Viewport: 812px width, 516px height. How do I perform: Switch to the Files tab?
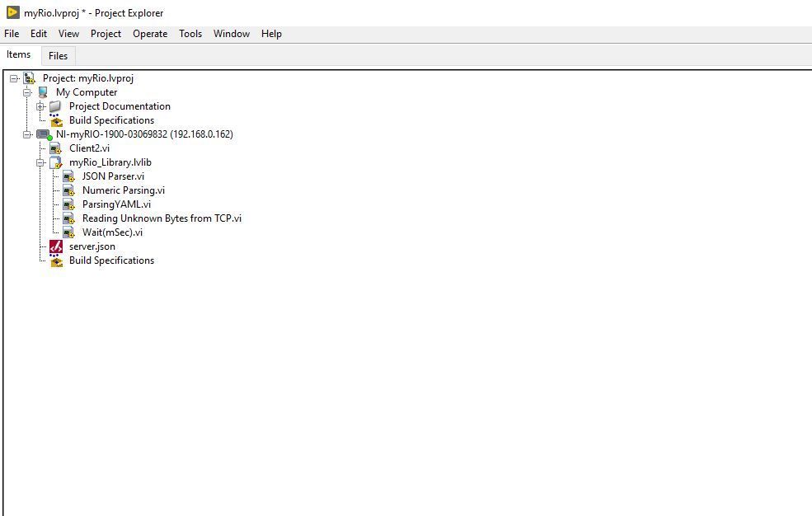pyautogui.click(x=58, y=56)
